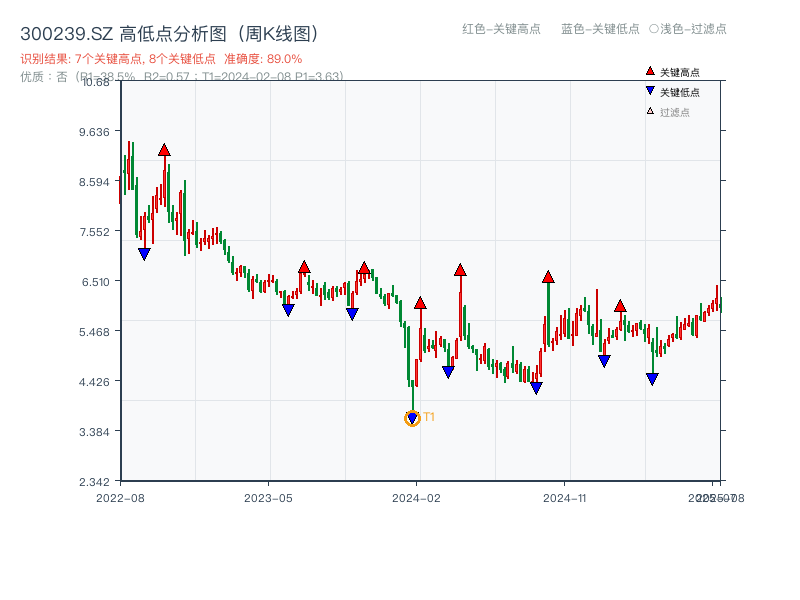Click the 300239.SZ chart title
Image resolution: width=800 pixels, height=600 pixels.
[169, 34]
